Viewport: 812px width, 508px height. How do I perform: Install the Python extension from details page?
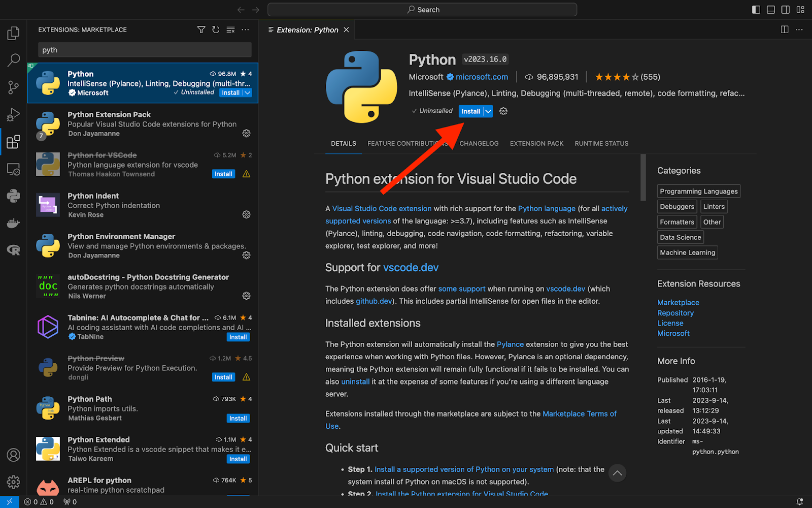click(470, 111)
